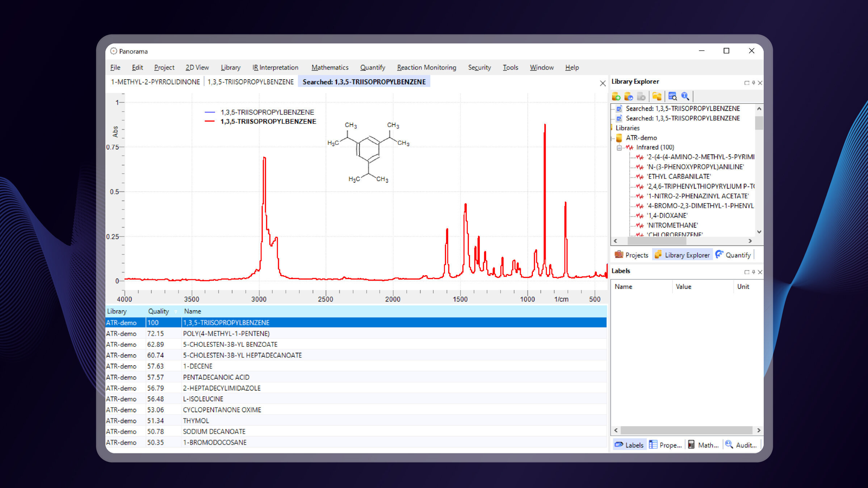This screenshot has height=488, width=868.
Task: Switch to the Projects panel tab
Action: tap(632, 255)
